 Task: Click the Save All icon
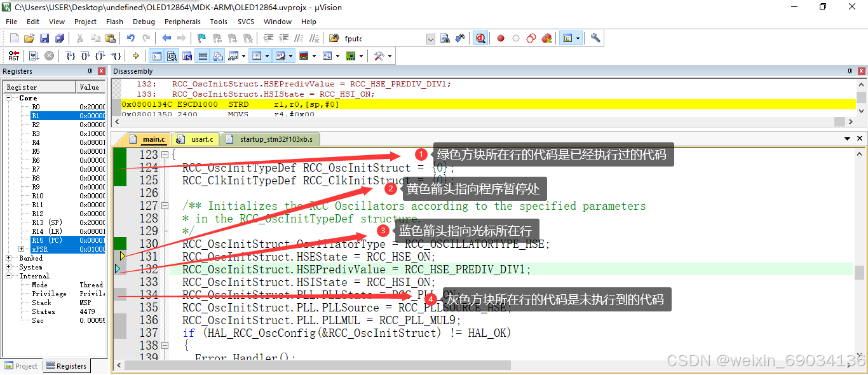coord(59,38)
